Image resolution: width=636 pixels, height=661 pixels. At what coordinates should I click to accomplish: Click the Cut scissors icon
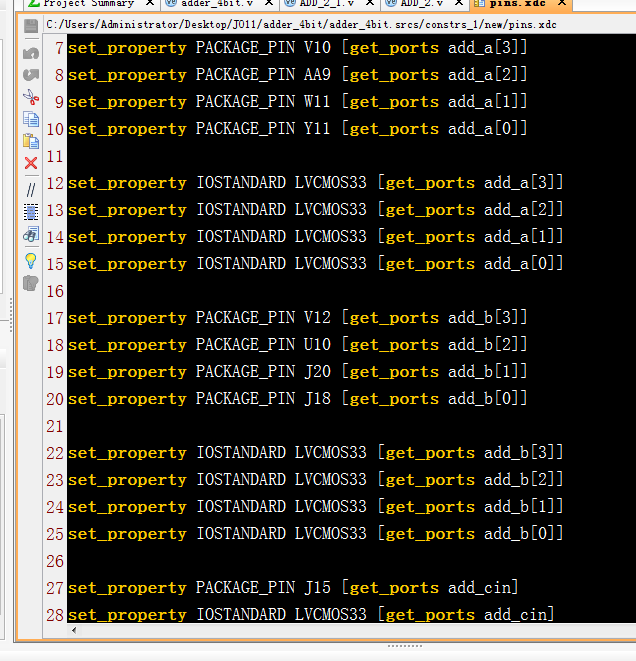30,97
